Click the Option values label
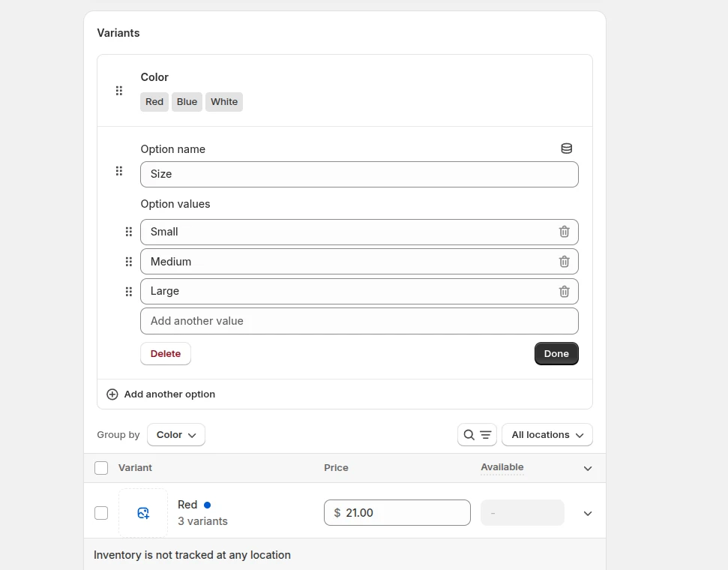Screen dimensions: 728x570 click(175, 204)
